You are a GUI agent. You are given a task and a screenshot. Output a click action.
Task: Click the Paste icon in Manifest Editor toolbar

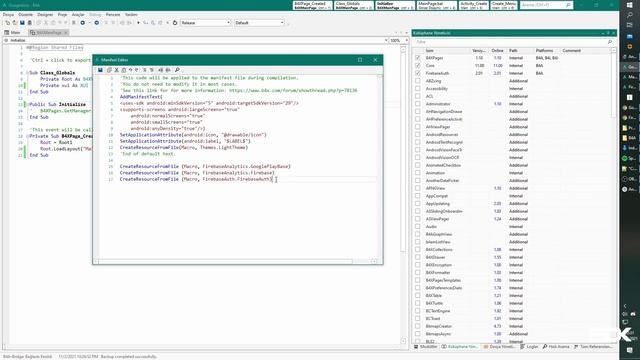(124, 70)
